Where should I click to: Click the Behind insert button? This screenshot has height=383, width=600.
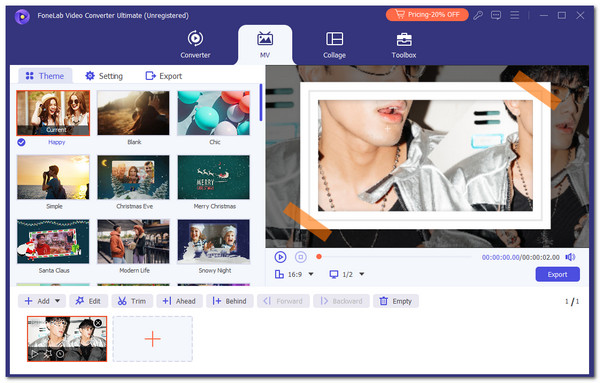tap(229, 301)
